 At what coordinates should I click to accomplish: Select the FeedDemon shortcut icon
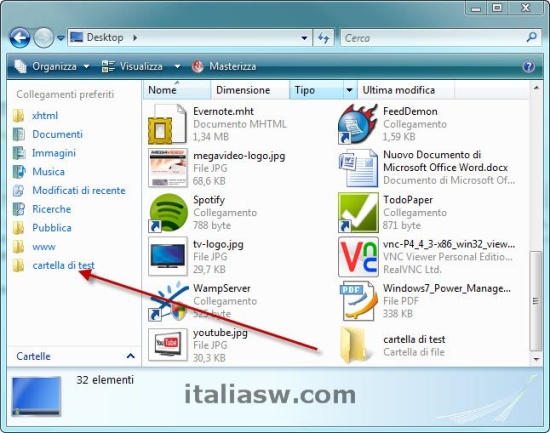pyautogui.click(x=358, y=124)
